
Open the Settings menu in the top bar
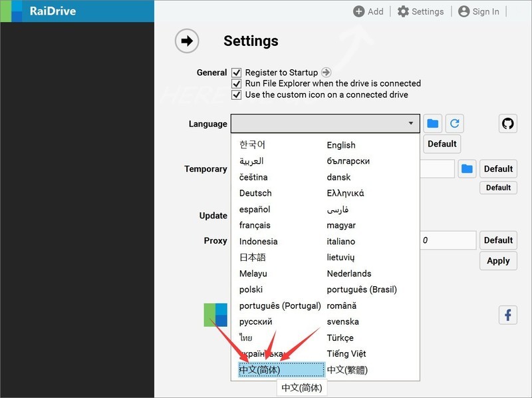[420, 11]
